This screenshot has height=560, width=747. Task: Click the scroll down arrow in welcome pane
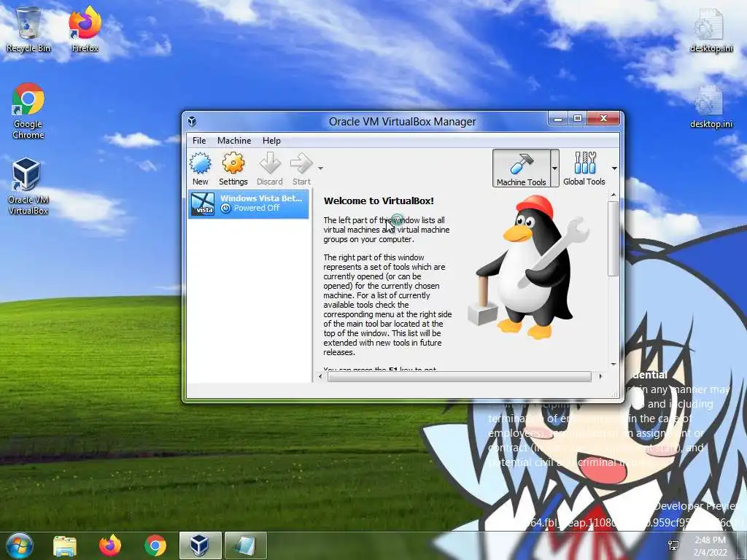click(613, 365)
